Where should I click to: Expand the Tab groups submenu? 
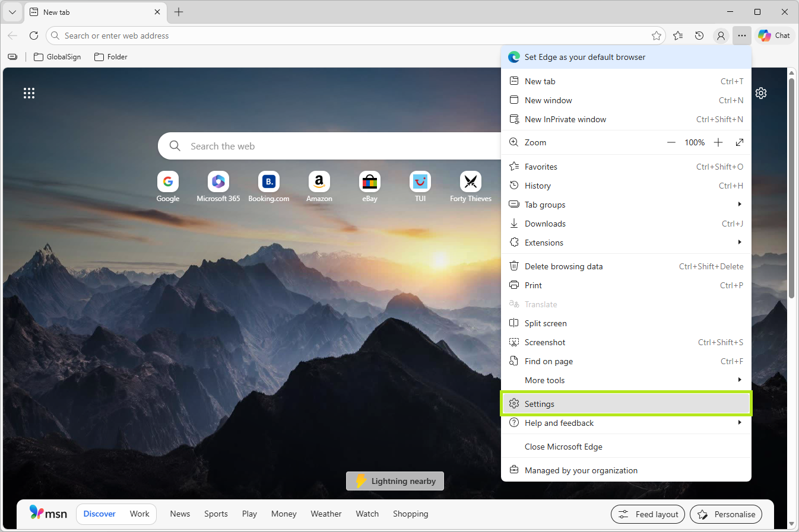[626, 205]
